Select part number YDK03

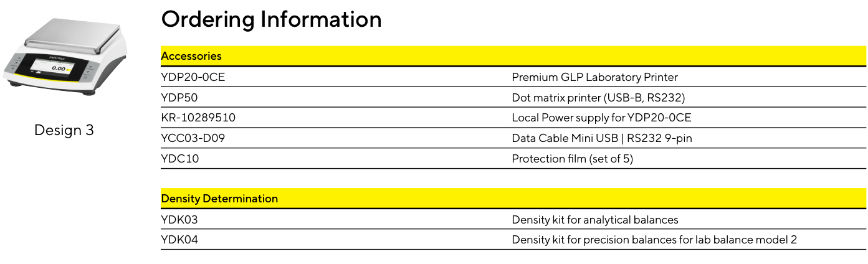179,220
